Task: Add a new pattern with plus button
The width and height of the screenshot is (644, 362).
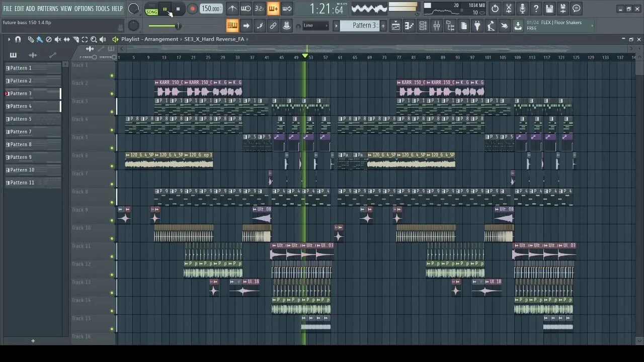Action: click(x=383, y=26)
